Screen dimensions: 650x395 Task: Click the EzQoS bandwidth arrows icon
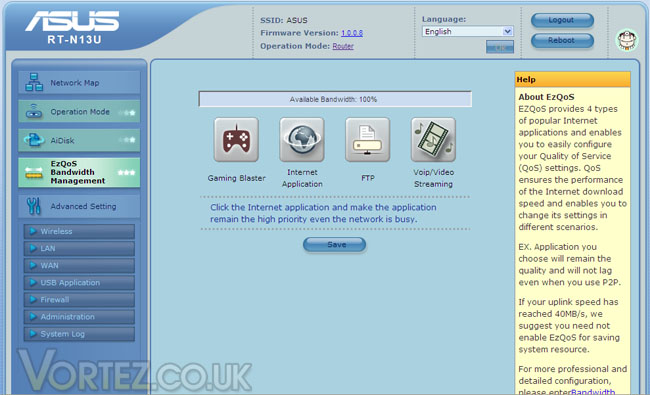(x=34, y=172)
